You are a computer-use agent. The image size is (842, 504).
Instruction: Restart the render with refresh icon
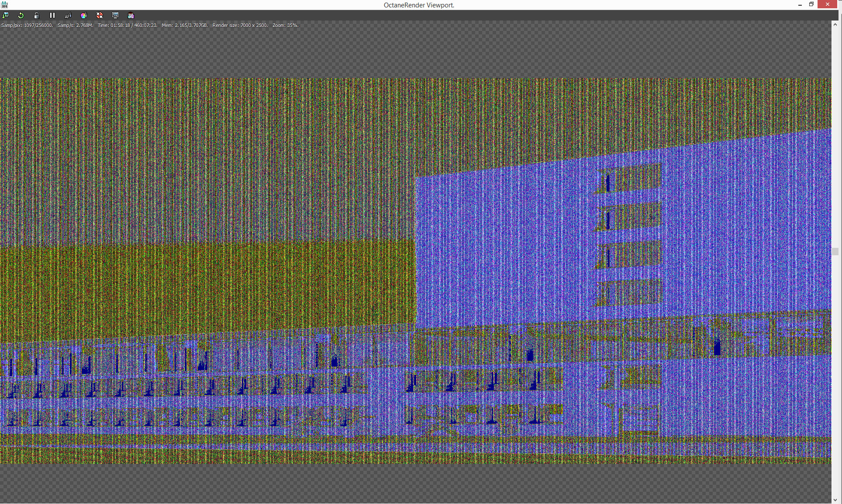coord(21,15)
